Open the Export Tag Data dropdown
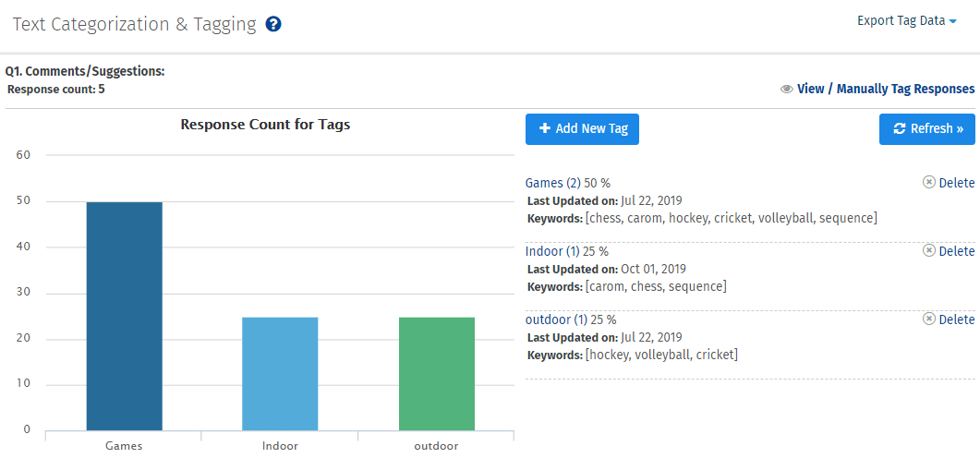Viewport: 980px width, 458px height. point(906,20)
